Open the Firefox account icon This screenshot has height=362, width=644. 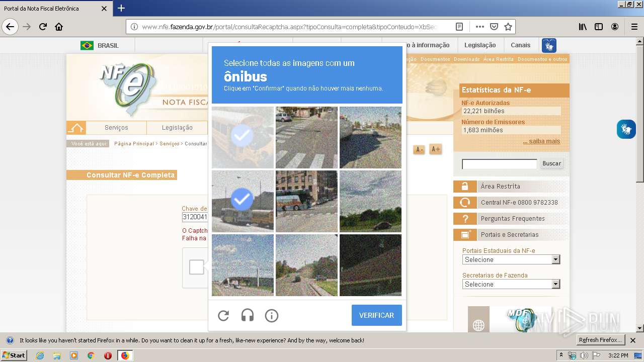point(615,27)
